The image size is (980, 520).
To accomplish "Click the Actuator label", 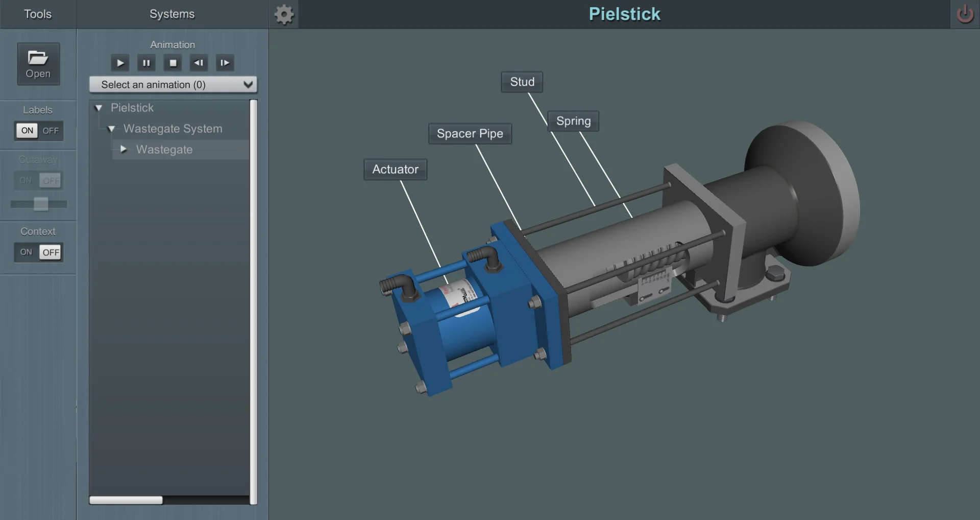I will click(x=396, y=170).
